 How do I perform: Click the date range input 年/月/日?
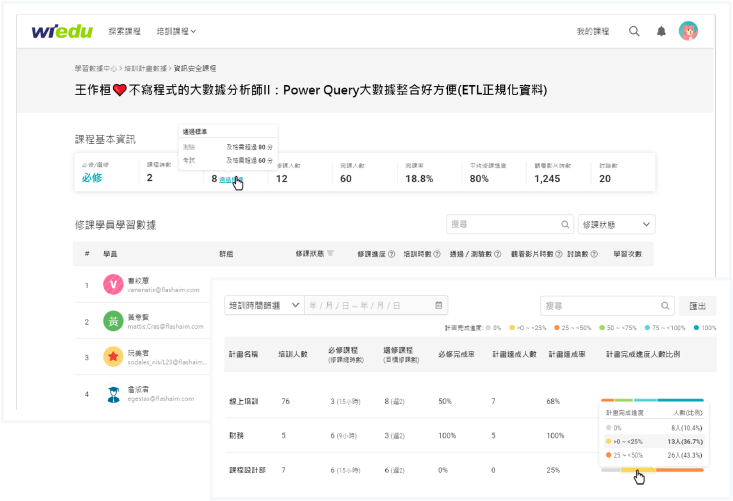click(x=376, y=305)
